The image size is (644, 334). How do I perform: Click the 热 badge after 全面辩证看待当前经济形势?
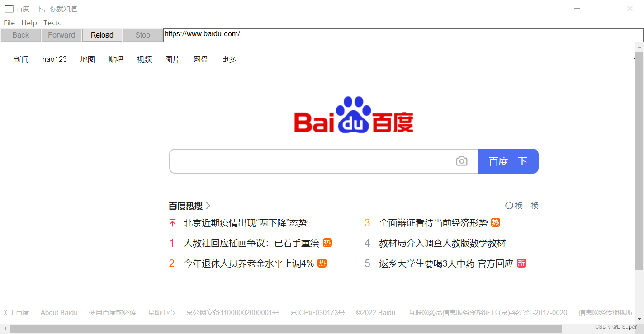point(496,222)
